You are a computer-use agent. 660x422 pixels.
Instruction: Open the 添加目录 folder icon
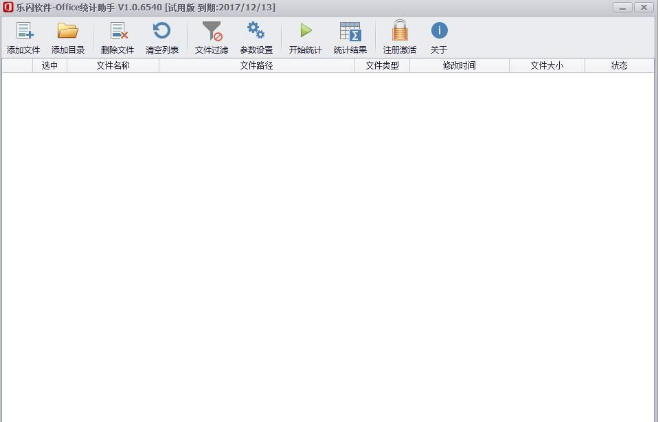point(68,31)
